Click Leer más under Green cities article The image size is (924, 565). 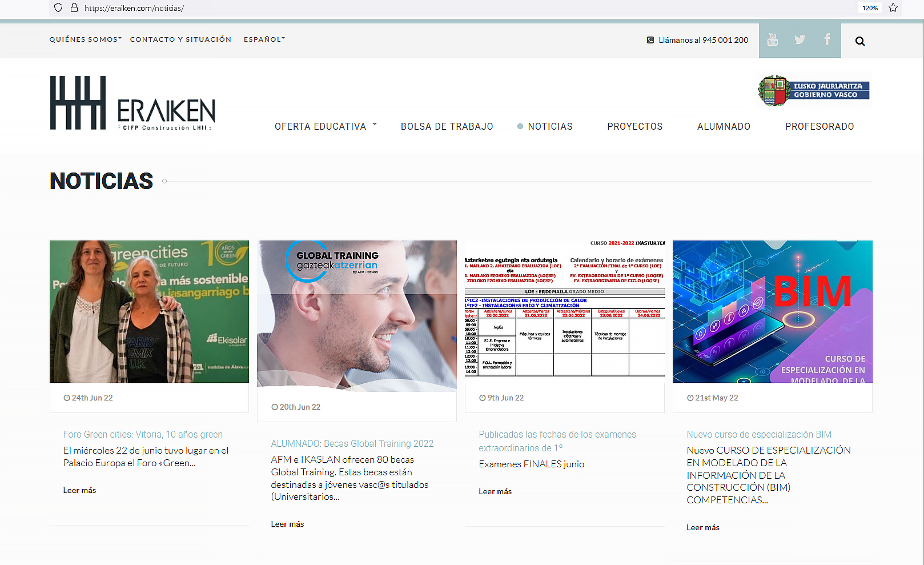(x=79, y=490)
